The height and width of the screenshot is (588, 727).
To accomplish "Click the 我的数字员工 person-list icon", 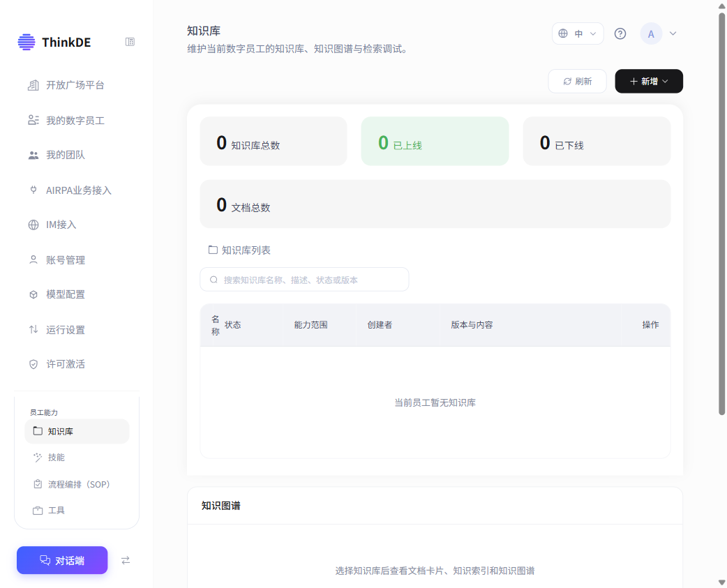I will click(33, 121).
